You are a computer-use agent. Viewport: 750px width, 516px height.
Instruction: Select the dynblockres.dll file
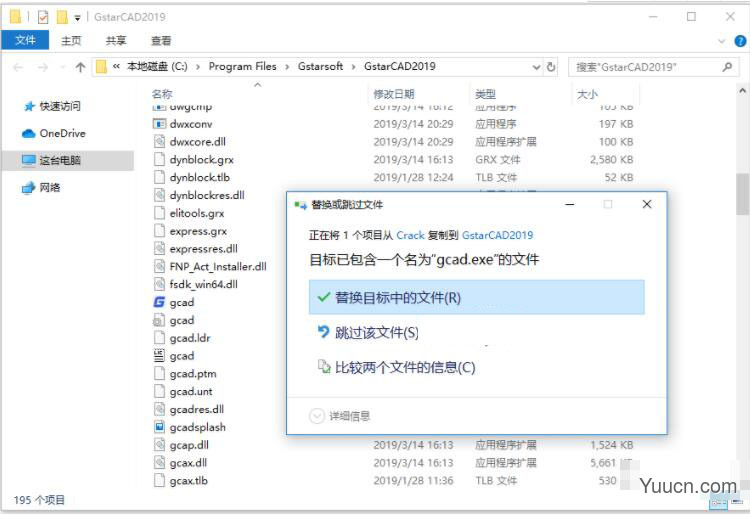click(207, 195)
